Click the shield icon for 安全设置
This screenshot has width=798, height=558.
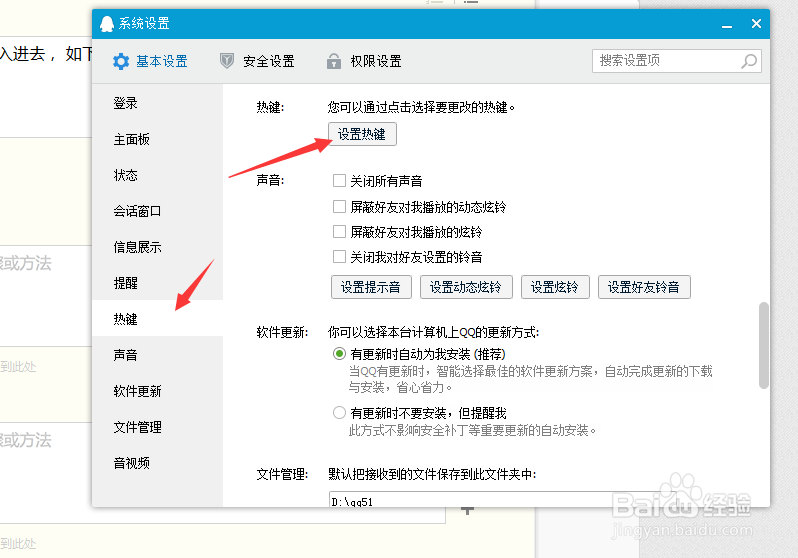(x=226, y=61)
